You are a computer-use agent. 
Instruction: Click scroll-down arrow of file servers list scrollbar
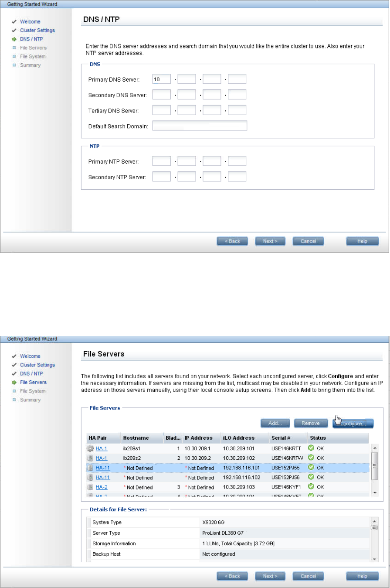click(374, 492)
